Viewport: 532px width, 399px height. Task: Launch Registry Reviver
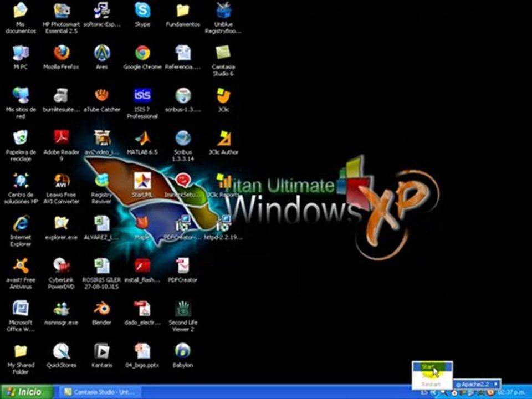coord(102,188)
